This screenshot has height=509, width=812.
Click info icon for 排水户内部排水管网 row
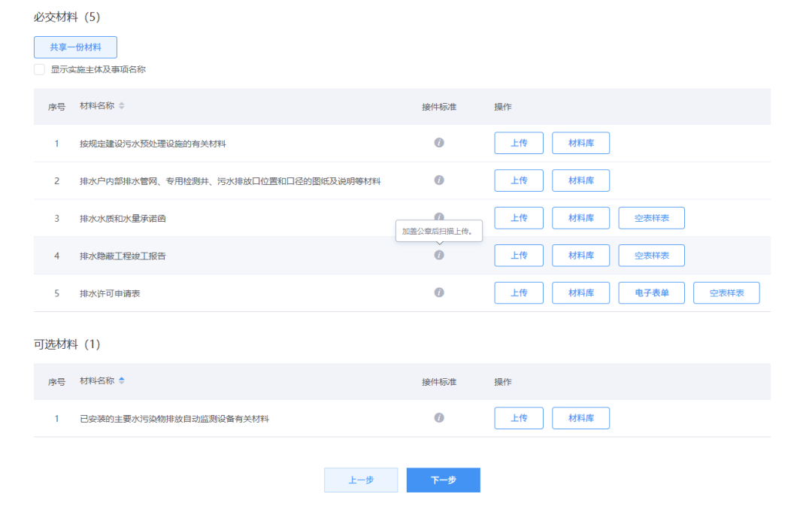(x=439, y=180)
